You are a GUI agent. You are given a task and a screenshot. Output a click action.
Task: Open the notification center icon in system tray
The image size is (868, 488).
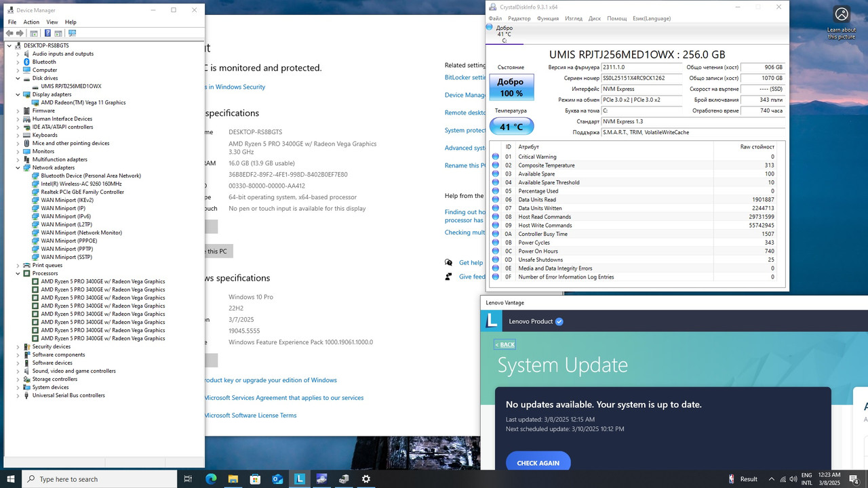point(855,479)
